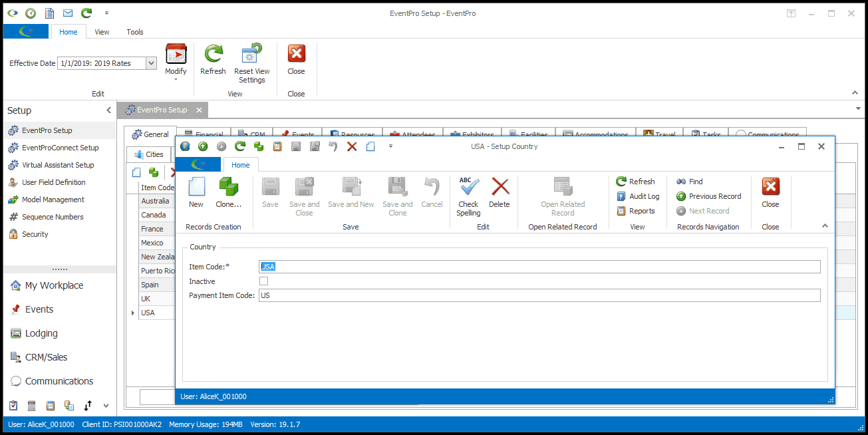
Task: Switch to the Tools ribbon tab
Action: point(135,32)
